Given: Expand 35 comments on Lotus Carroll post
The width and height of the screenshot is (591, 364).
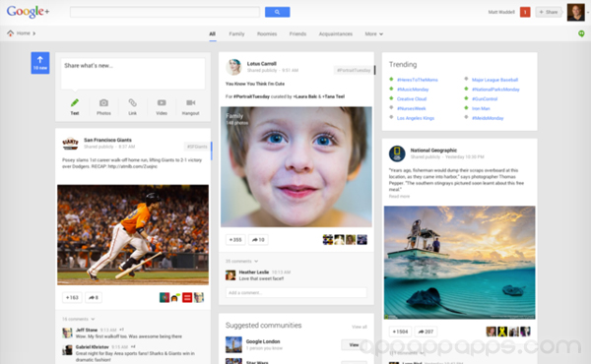Looking at the screenshot, I should (241, 261).
